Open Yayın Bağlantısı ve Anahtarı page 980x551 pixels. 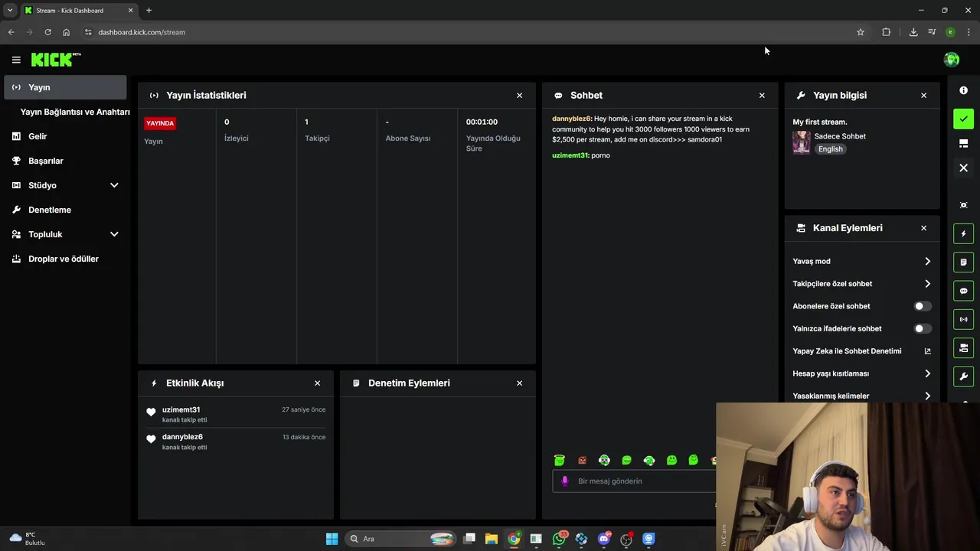(75, 112)
